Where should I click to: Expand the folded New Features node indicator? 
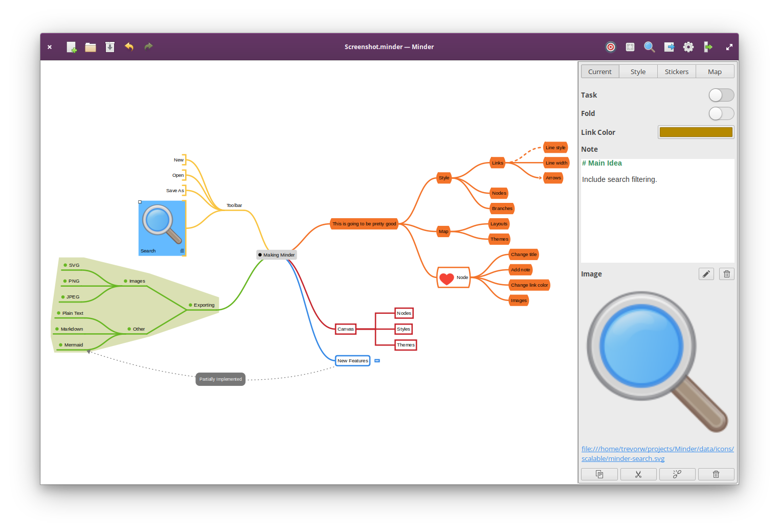(377, 361)
